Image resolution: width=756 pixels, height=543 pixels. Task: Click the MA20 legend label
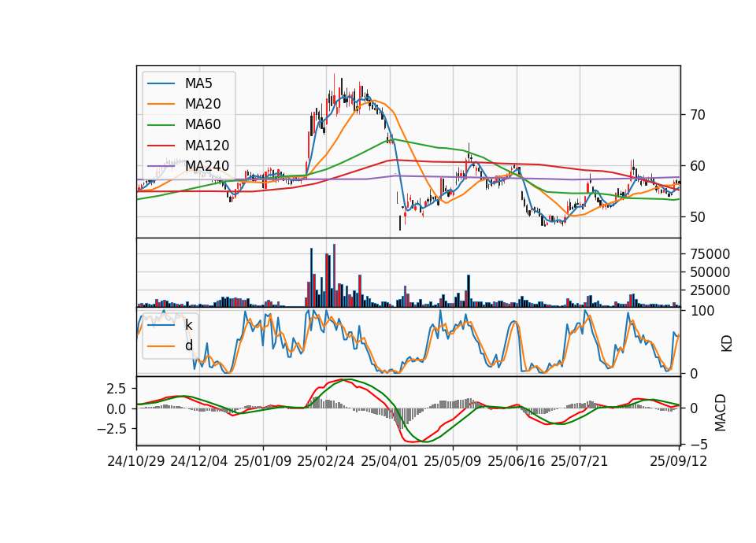[x=202, y=104]
